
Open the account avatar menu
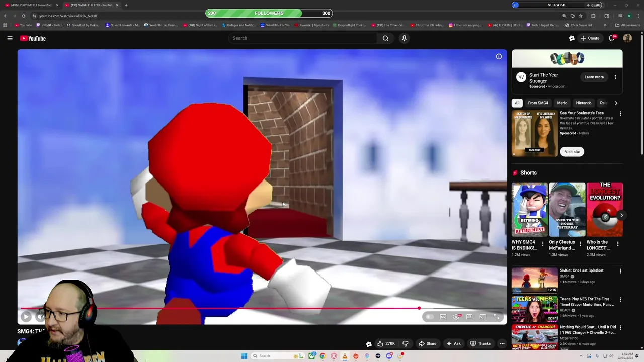(x=627, y=38)
